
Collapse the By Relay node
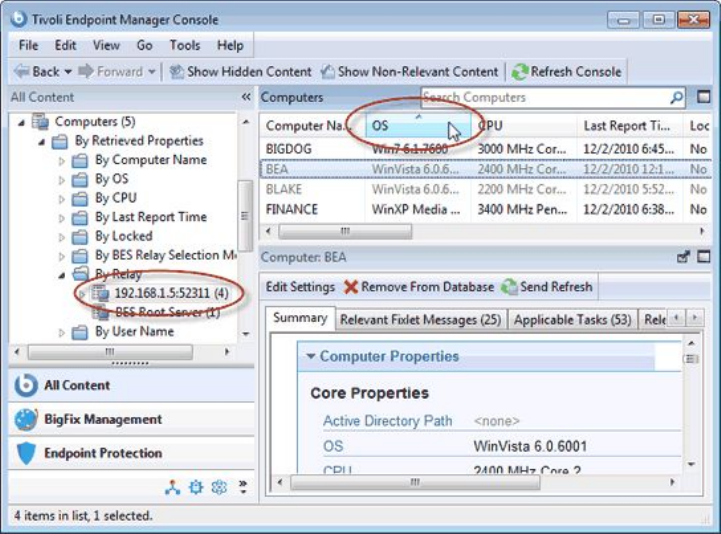62,275
